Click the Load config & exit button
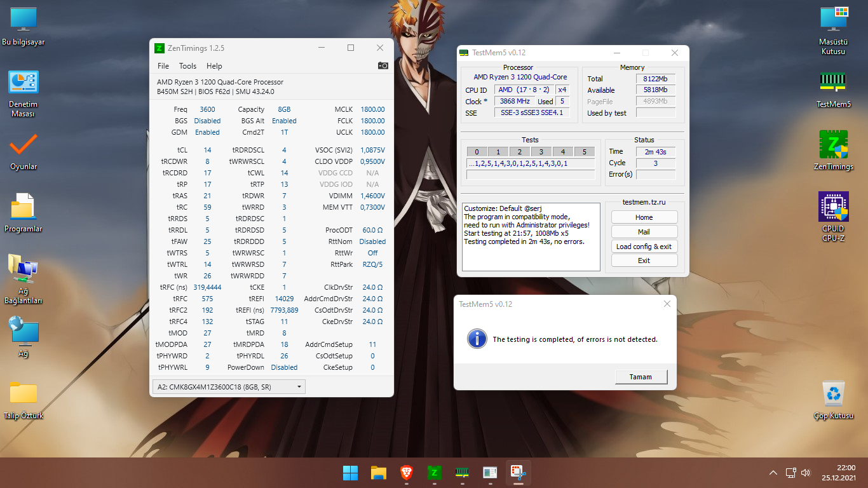 [x=644, y=247]
